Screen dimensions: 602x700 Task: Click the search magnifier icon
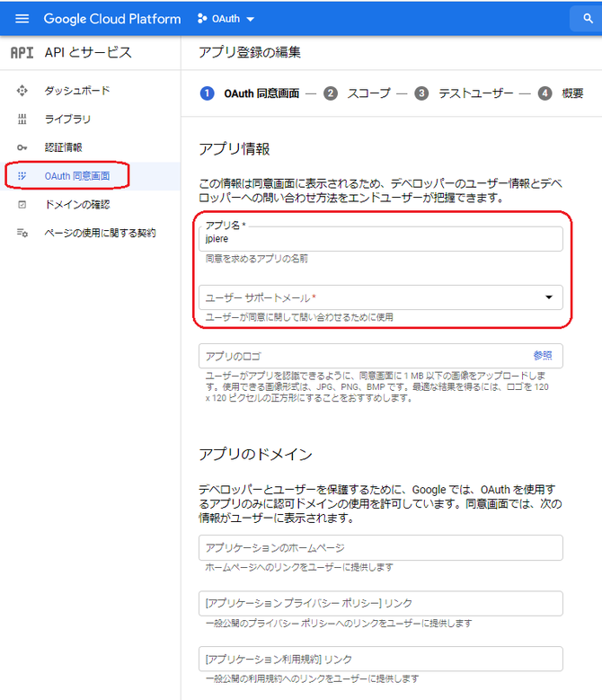tap(588, 19)
